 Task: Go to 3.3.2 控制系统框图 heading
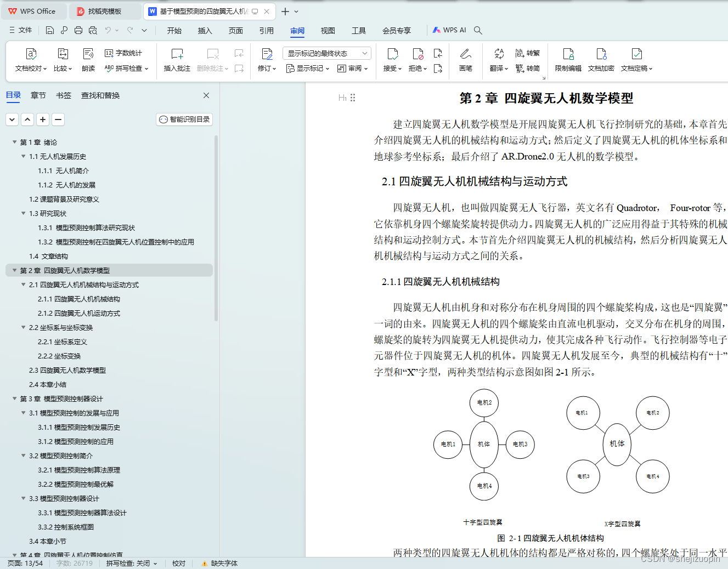(66, 527)
